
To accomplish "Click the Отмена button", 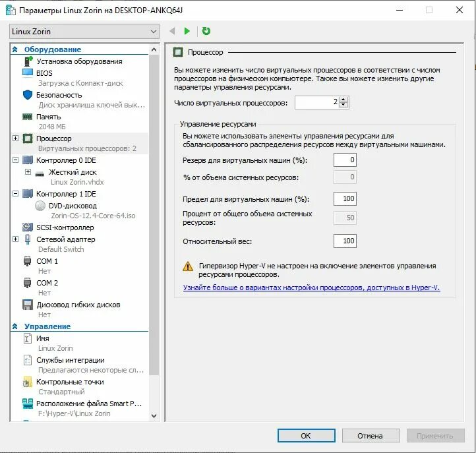I will [x=371, y=436].
